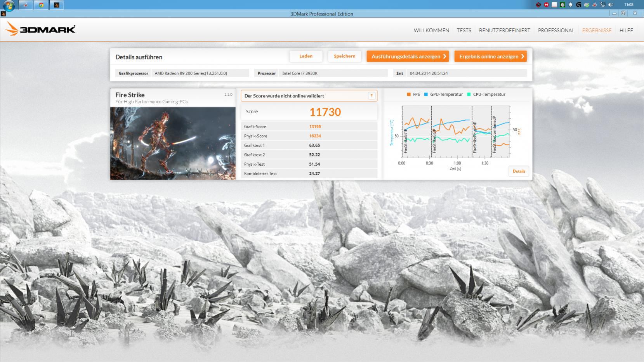Click the Prozessor field Intel Core i7 3930K
The width and height of the screenshot is (644, 362).
pos(333,73)
